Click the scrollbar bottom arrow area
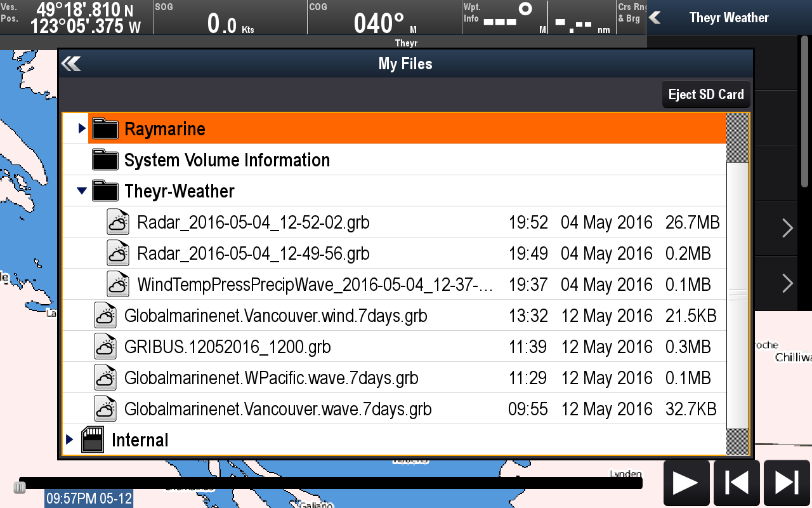 click(x=738, y=441)
